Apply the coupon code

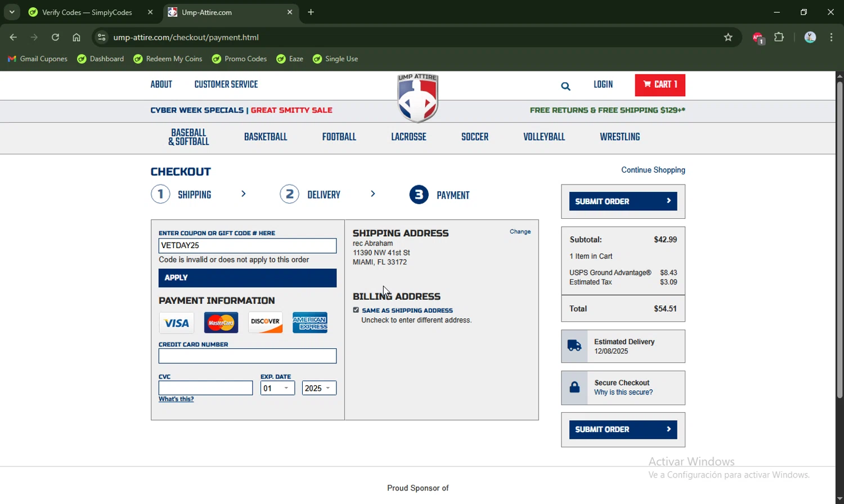248,278
